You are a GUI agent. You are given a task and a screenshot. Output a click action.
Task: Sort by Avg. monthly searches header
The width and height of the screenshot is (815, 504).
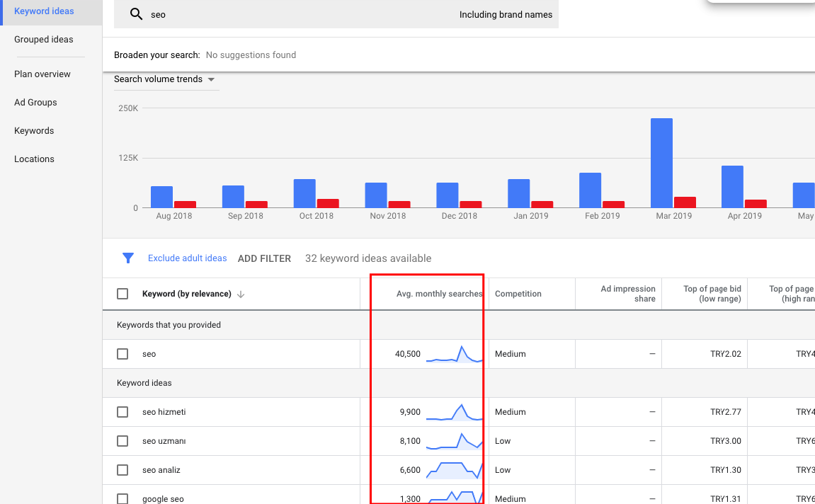point(439,294)
